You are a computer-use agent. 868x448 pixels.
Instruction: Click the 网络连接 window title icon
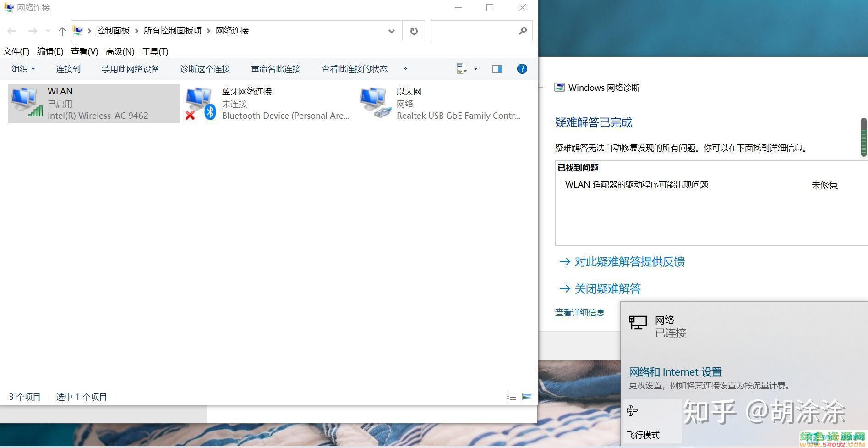[x=9, y=7]
